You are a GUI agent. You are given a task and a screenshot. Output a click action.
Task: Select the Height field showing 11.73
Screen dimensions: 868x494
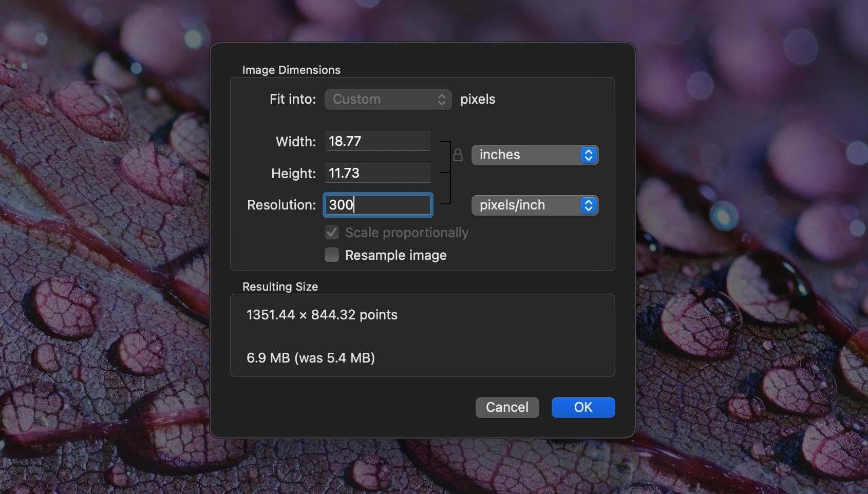point(378,173)
